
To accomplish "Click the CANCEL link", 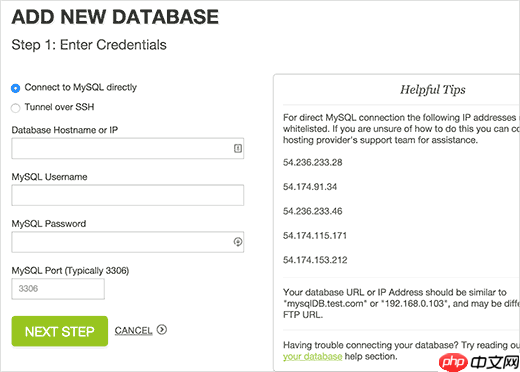I will point(133,331).
